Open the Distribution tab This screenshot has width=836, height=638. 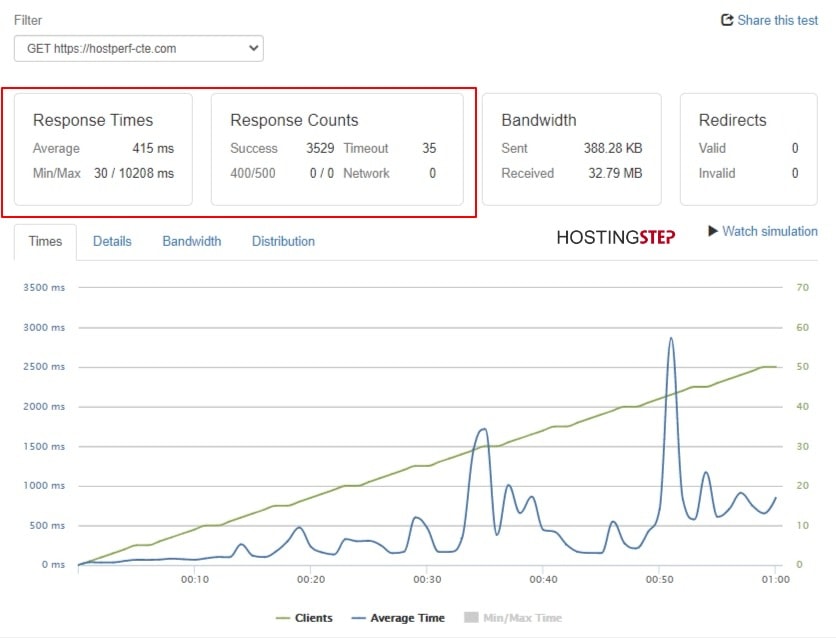(x=283, y=241)
